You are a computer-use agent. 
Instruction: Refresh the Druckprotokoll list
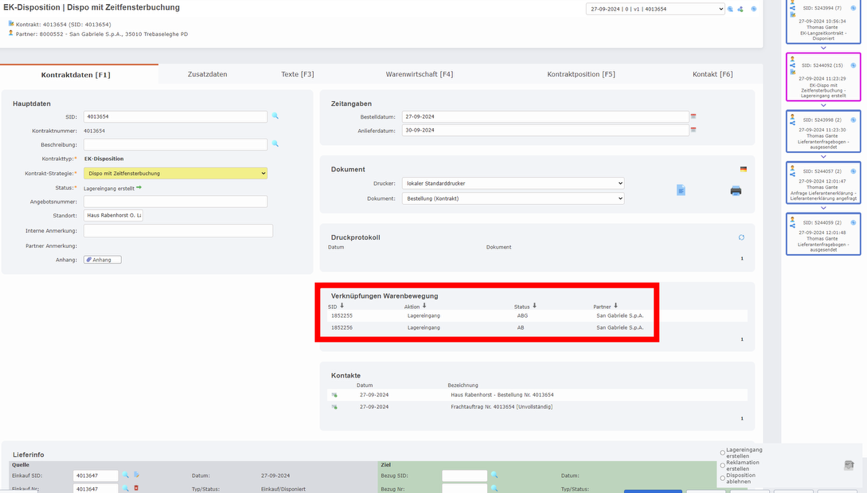click(741, 238)
